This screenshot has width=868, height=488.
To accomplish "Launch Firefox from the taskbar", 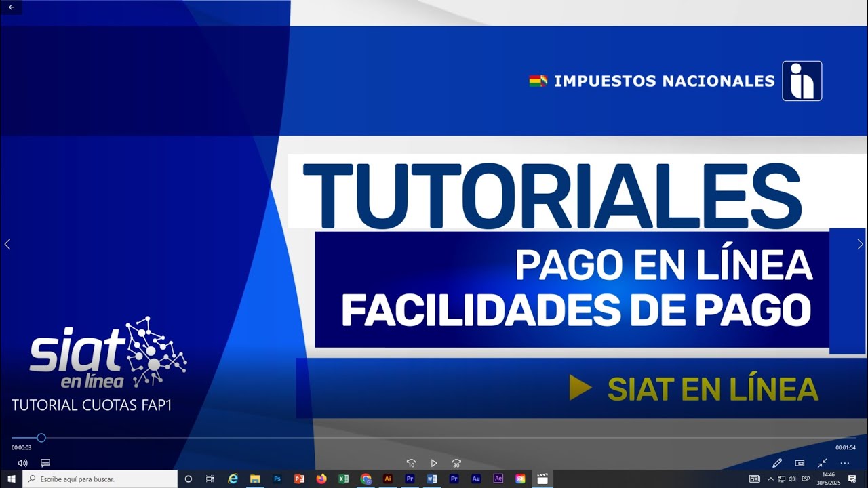I will 321,479.
